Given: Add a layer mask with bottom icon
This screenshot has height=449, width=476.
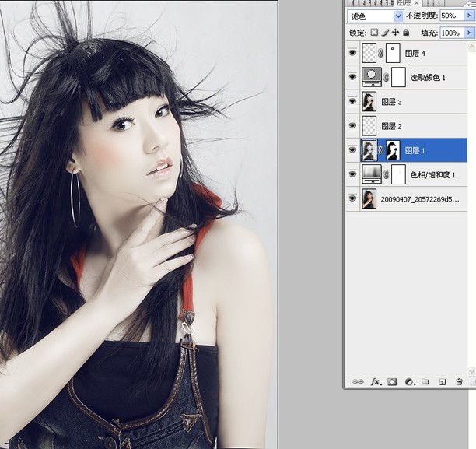Looking at the screenshot, I should point(392,381).
